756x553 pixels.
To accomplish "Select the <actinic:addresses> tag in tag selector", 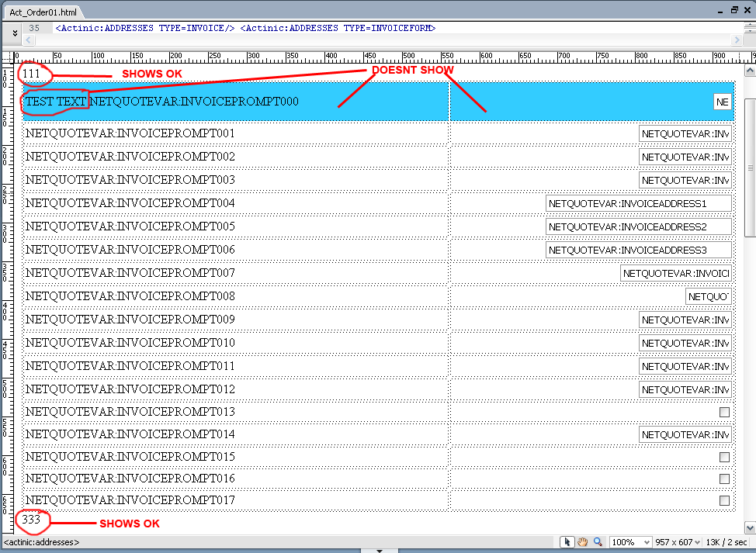I will 41,542.
